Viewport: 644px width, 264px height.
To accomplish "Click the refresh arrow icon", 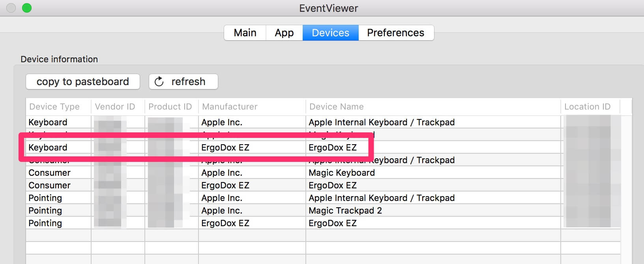I will (x=159, y=82).
